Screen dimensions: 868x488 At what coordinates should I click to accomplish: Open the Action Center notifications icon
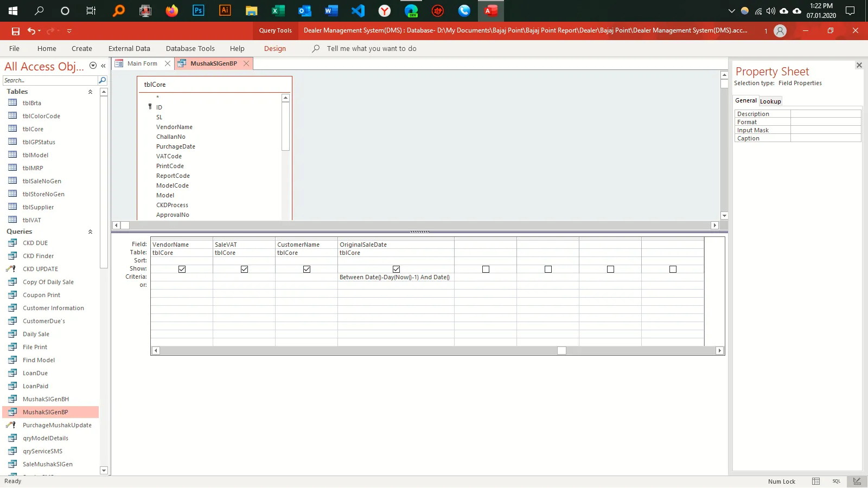(850, 11)
